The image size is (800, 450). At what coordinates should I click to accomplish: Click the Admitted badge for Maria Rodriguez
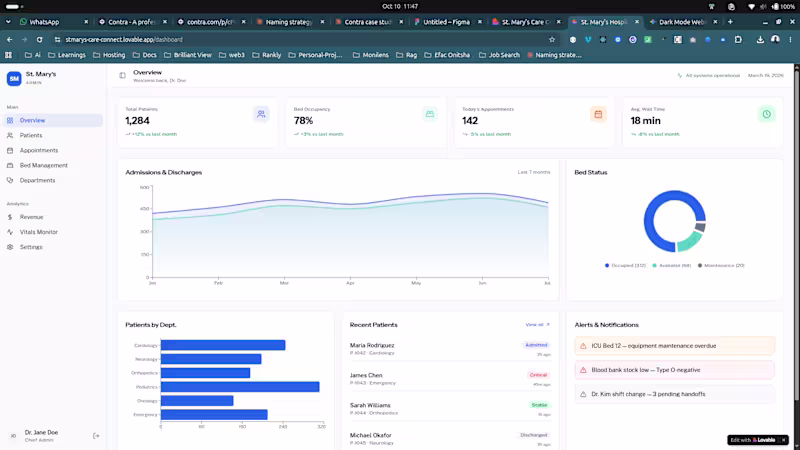click(x=536, y=345)
